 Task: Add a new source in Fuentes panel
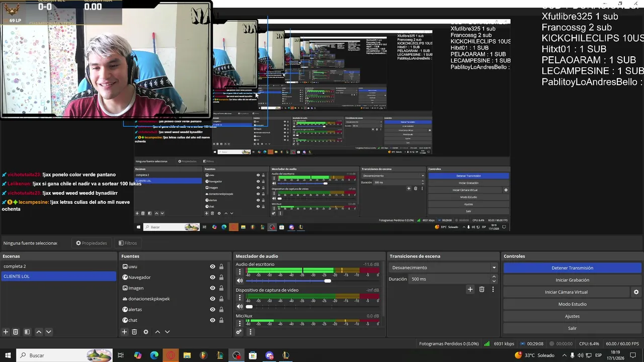124,332
